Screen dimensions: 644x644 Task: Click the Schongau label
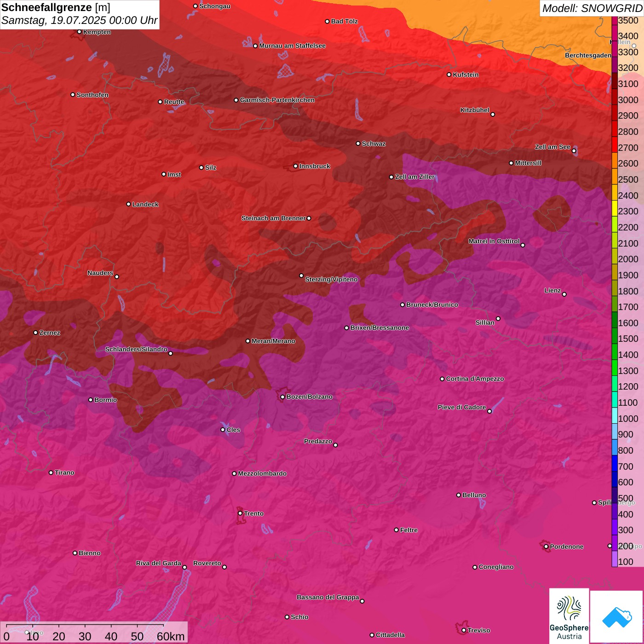pos(214,6)
